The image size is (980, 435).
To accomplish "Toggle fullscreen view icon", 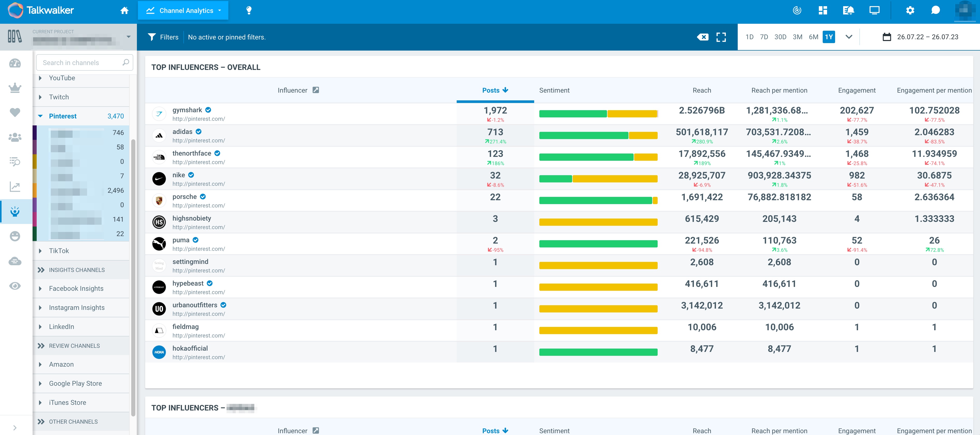I will (x=721, y=37).
